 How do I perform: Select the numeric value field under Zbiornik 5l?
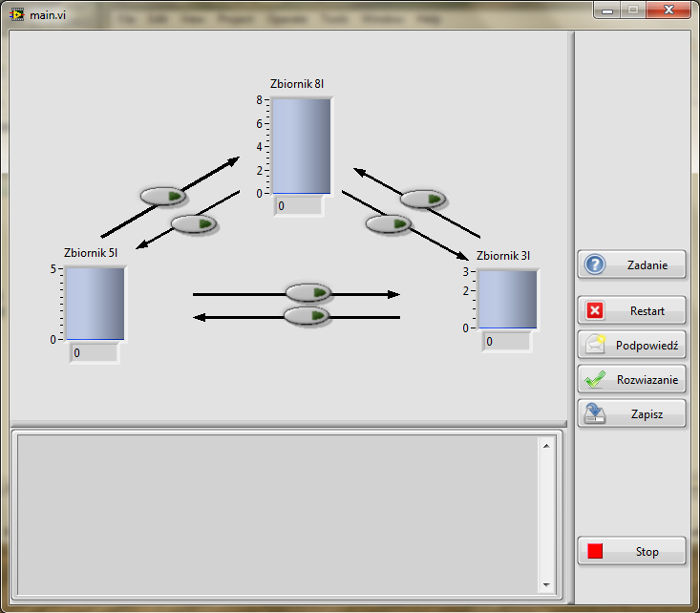pyautogui.click(x=95, y=353)
